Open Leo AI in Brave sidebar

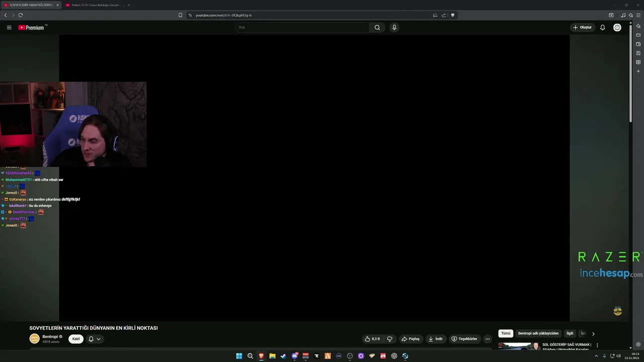tap(638, 26)
